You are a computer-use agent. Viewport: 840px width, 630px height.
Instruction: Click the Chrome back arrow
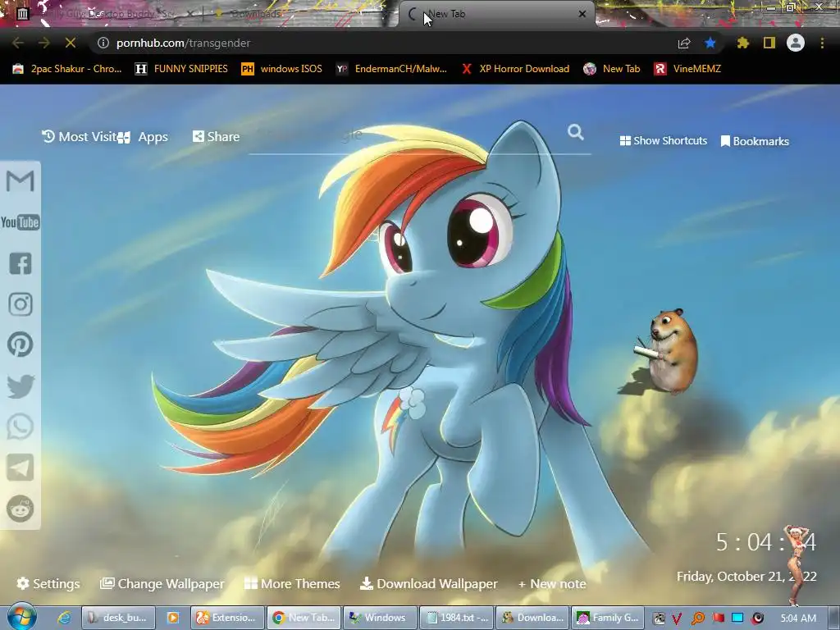18,43
